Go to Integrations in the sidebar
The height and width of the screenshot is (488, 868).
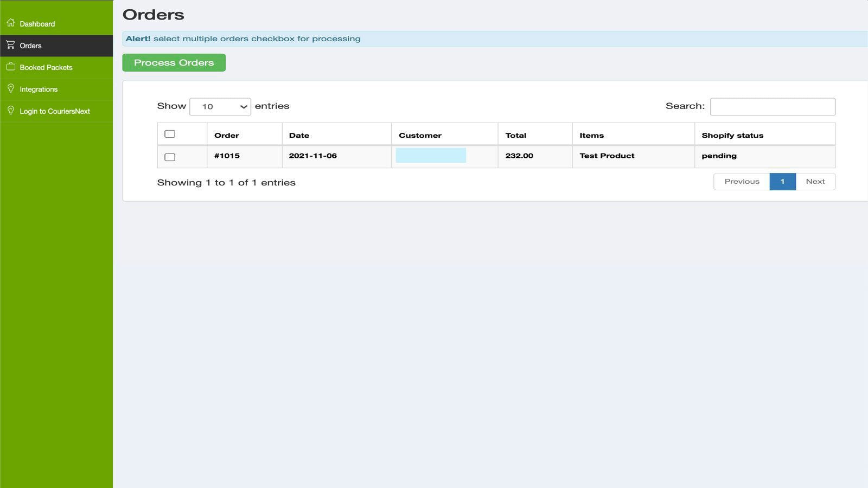pyautogui.click(x=39, y=89)
